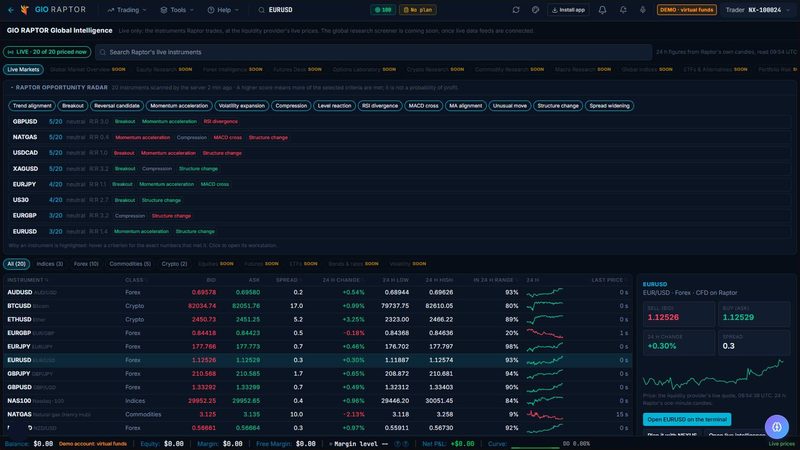Toggle the RSI divergence filter chip
Screen dimensions: 800x450
pos(380,106)
